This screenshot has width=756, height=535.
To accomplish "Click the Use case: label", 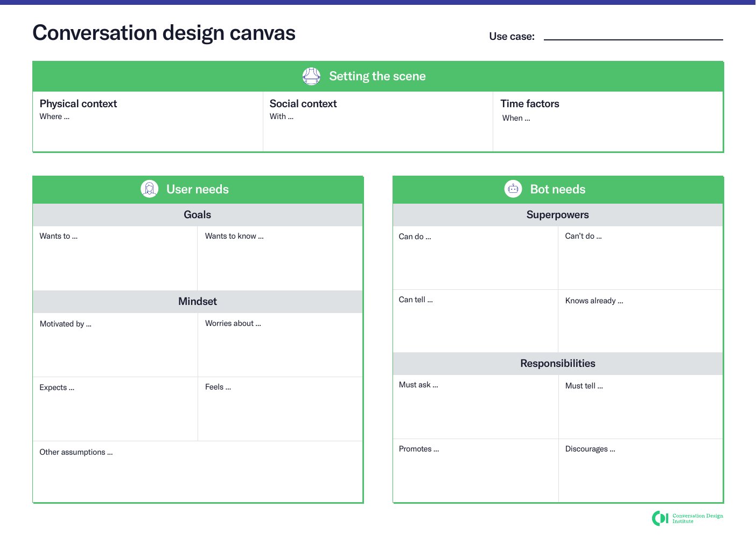I will 512,36.
